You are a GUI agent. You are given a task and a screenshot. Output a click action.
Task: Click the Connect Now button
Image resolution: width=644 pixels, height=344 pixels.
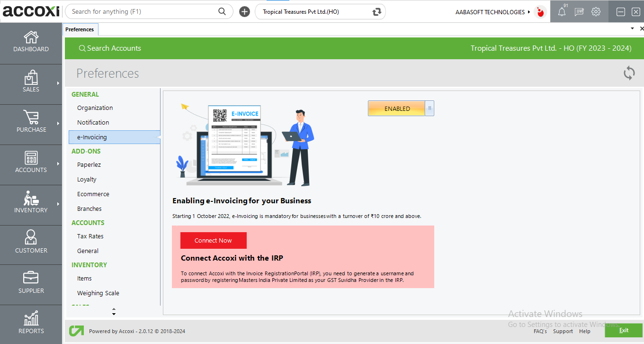(x=213, y=240)
